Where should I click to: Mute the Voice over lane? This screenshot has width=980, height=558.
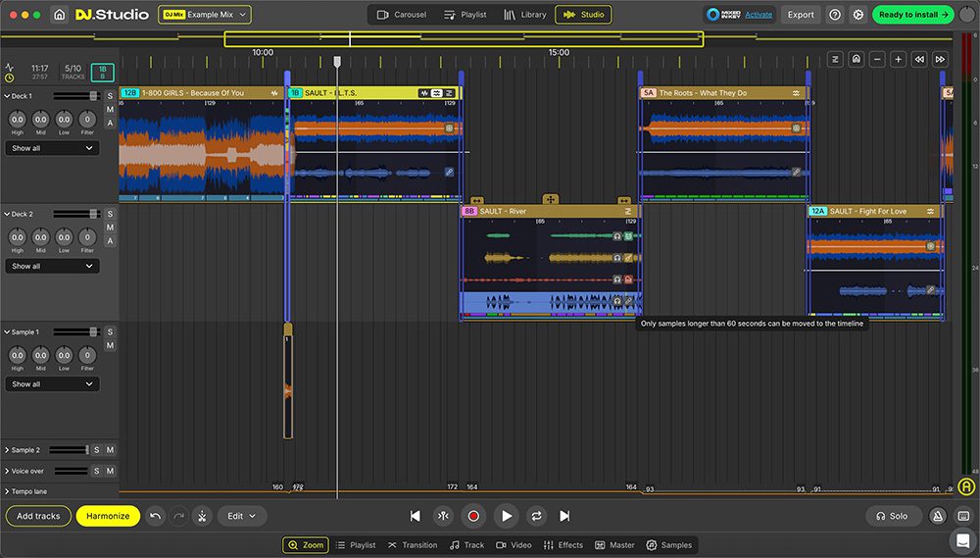click(x=110, y=471)
